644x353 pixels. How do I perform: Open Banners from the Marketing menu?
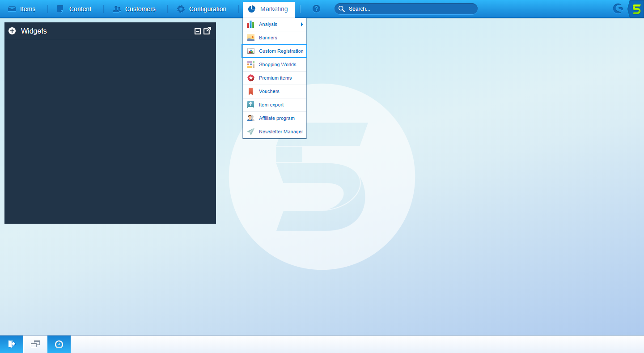pyautogui.click(x=275, y=38)
